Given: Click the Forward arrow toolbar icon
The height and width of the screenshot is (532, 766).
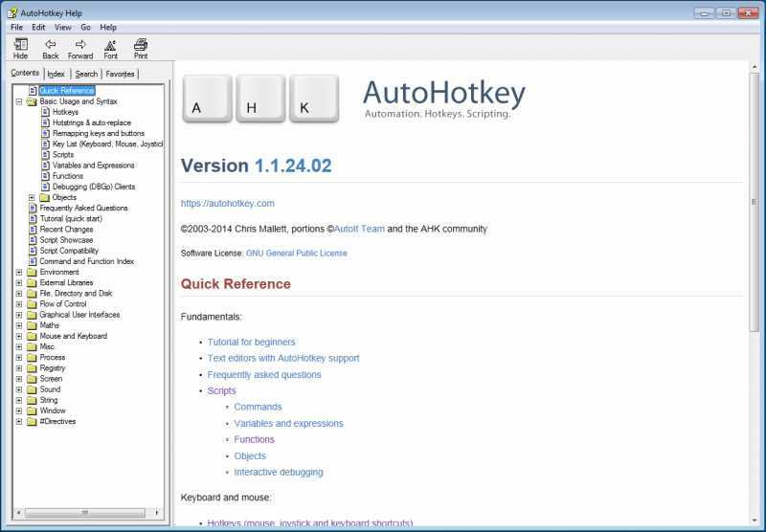Looking at the screenshot, I should point(80,45).
